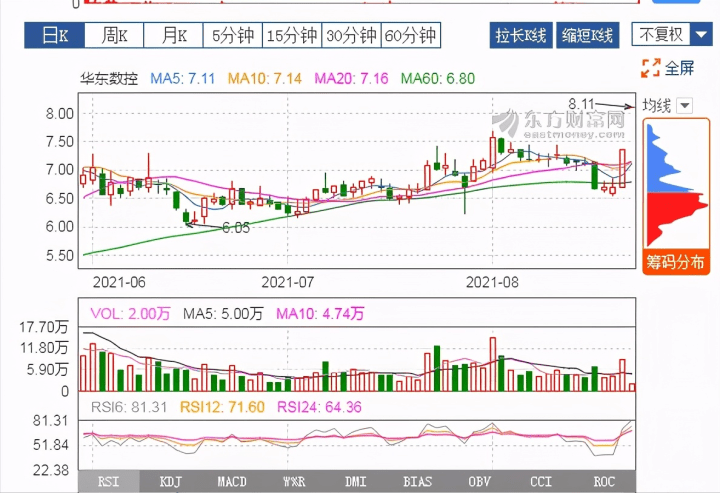Open the 不复权 adjustment dropdown
This screenshot has width=720, height=493.
[669, 35]
